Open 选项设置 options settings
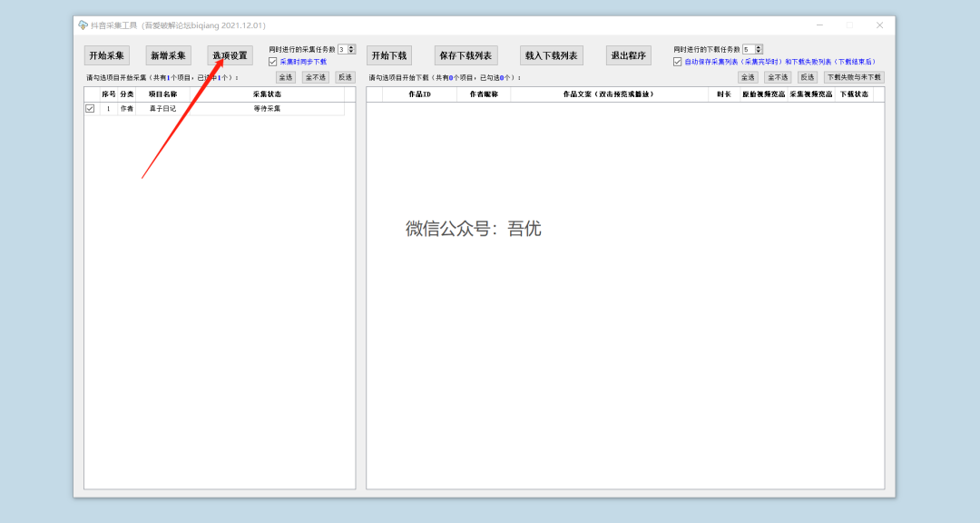The width and height of the screenshot is (980, 523). (x=230, y=55)
